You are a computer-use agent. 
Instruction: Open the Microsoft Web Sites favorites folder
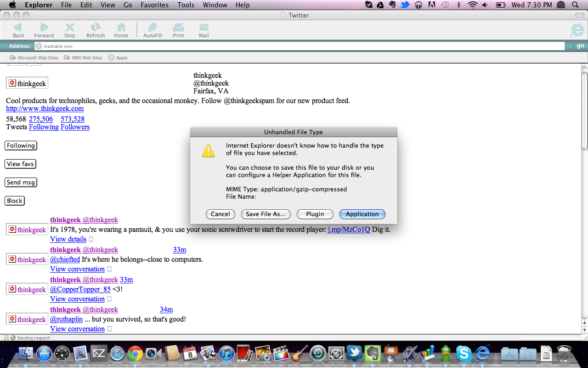point(34,58)
